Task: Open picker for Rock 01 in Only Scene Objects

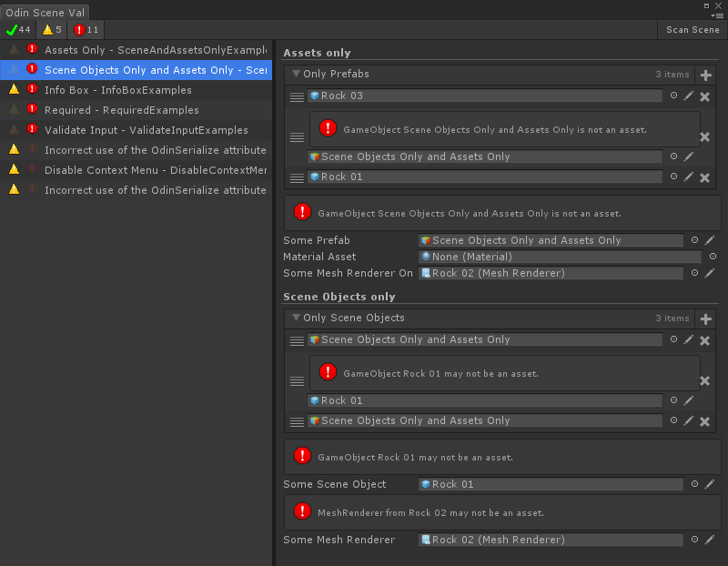Action: point(673,399)
